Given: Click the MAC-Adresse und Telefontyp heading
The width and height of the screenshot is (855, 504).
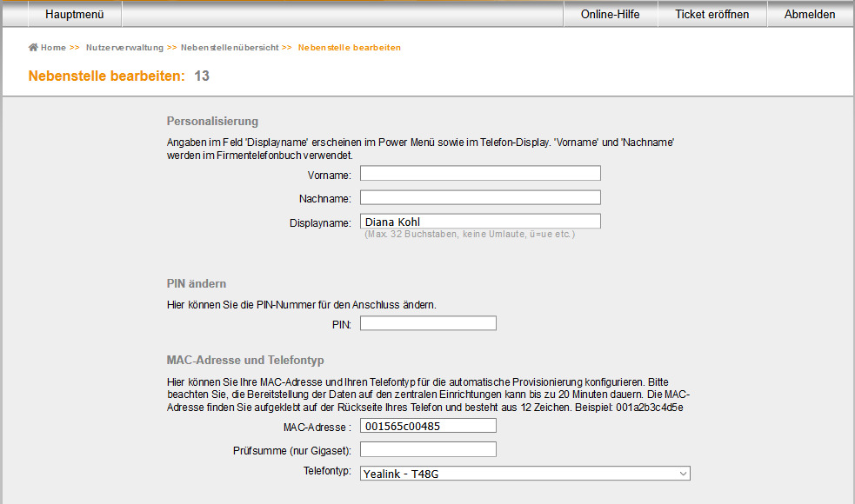Looking at the screenshot, I should [245, 360].
